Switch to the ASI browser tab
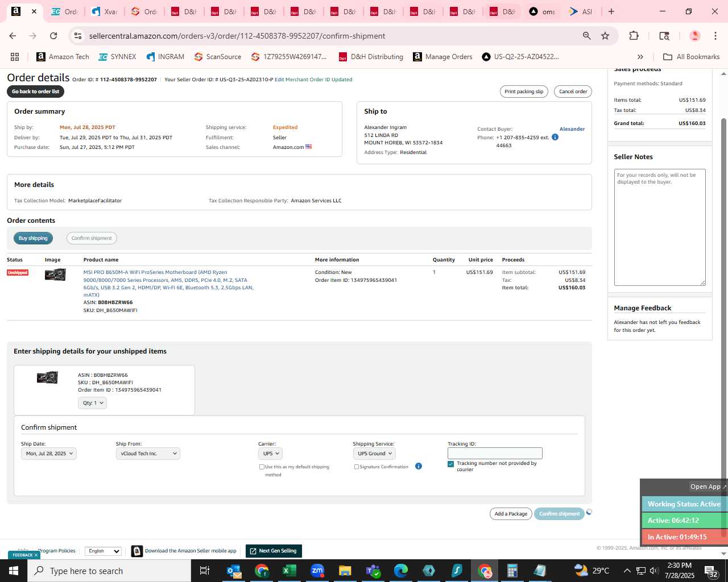 coord(580,11)
